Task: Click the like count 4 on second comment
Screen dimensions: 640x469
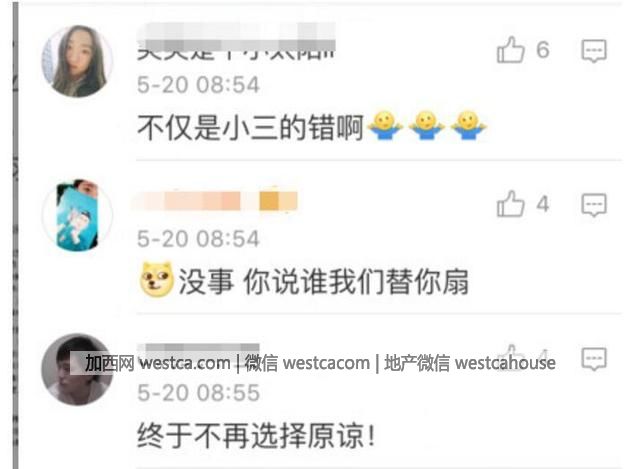Action: click(542, 204)
